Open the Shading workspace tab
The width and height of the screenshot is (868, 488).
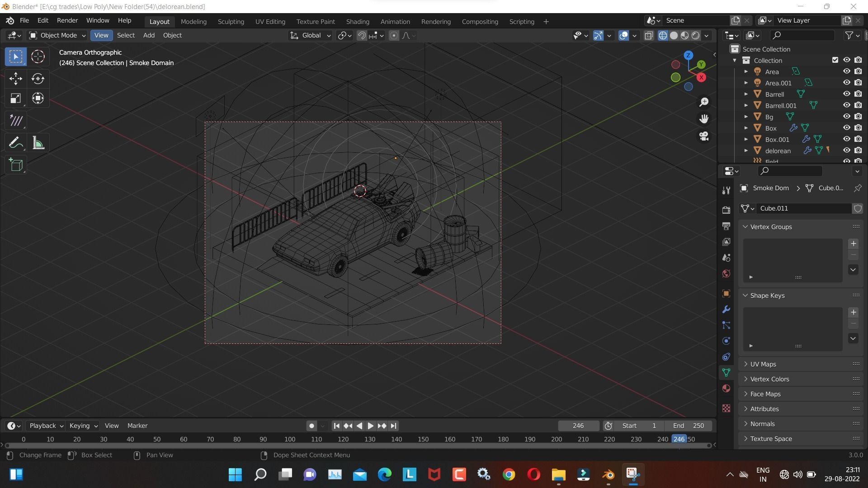(x=358, y=21)
